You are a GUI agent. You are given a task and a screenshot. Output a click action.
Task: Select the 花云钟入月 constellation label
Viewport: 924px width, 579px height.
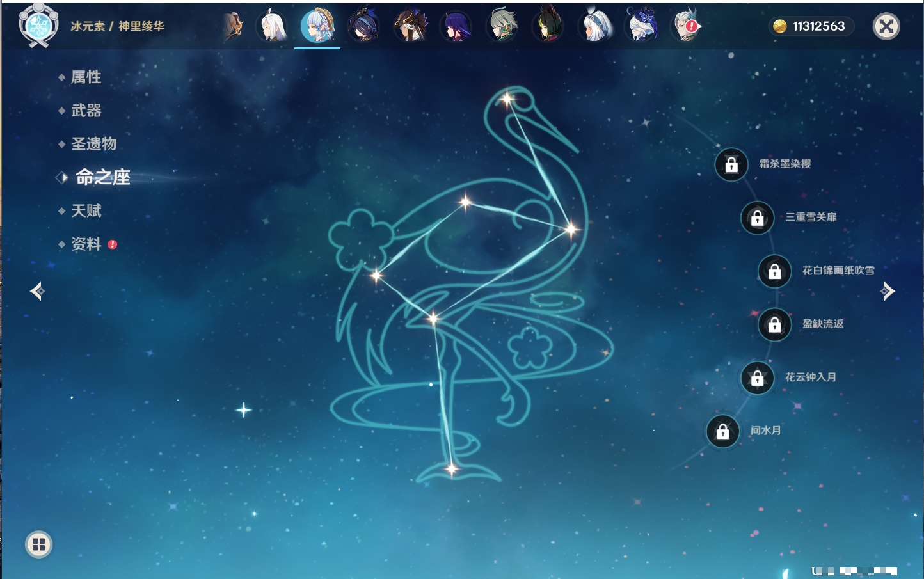[811, 377]
